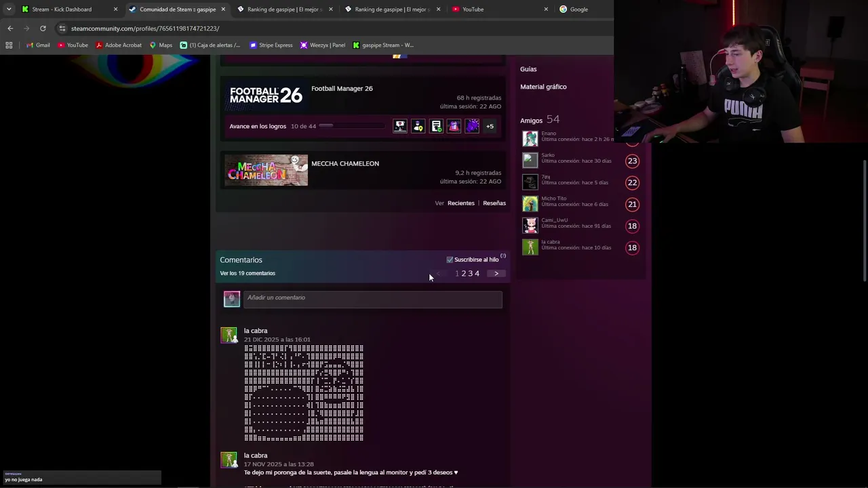This screenshot has width=868, height=488.
Task: Open the second Football Manager achievement icon
Action: [x=418, y=126]
